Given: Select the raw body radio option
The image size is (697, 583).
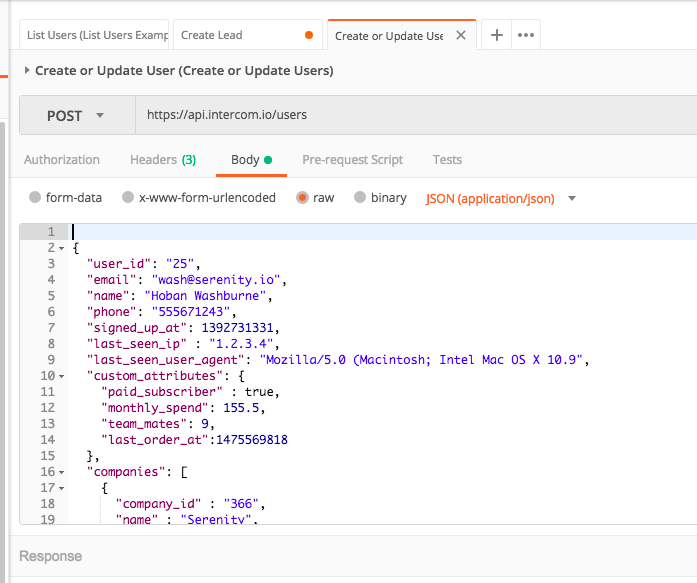Looking at the screenshot, I should tap(302, 198).
